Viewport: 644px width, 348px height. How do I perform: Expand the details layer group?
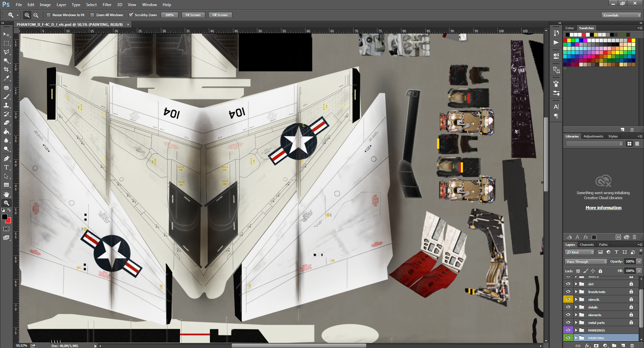[576, 307]
